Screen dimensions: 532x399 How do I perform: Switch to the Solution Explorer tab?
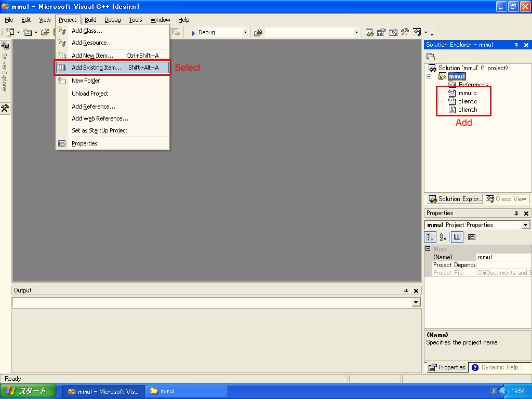coord(455,199)
